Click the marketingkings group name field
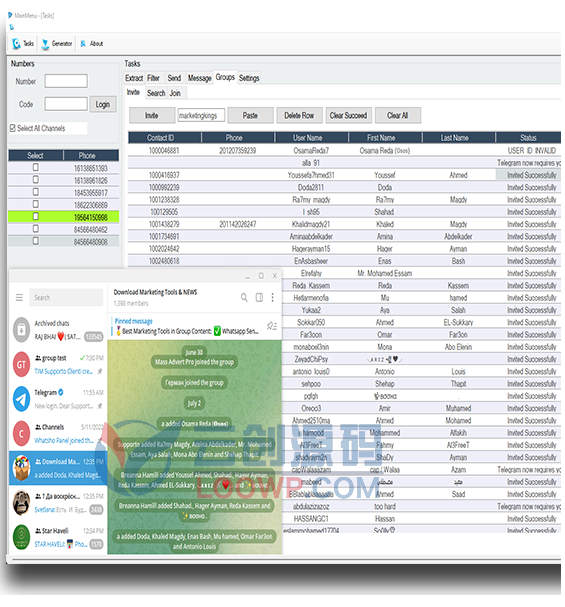Image resolution: width=565 pixels, height=607 pixels. coord(201,115)
